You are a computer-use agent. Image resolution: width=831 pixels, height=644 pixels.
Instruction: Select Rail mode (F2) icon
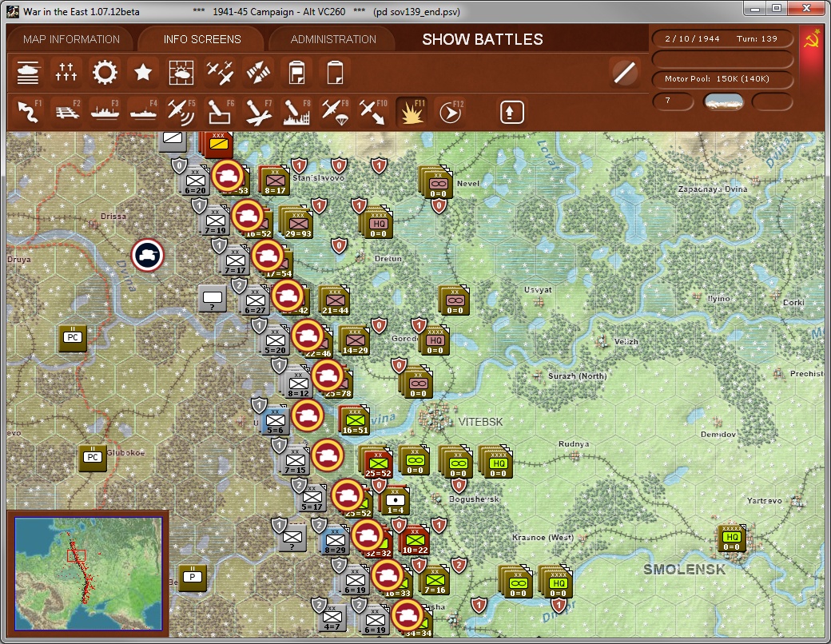tap(66, 111)
